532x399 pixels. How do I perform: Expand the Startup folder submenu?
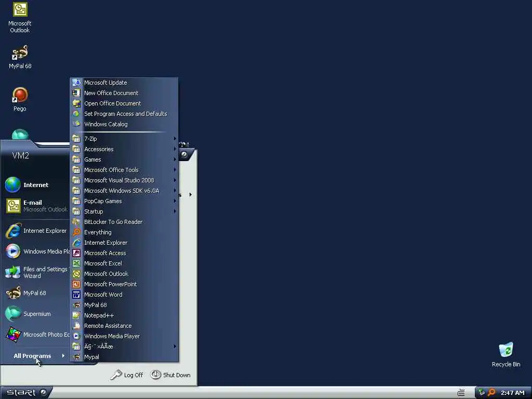175,211
